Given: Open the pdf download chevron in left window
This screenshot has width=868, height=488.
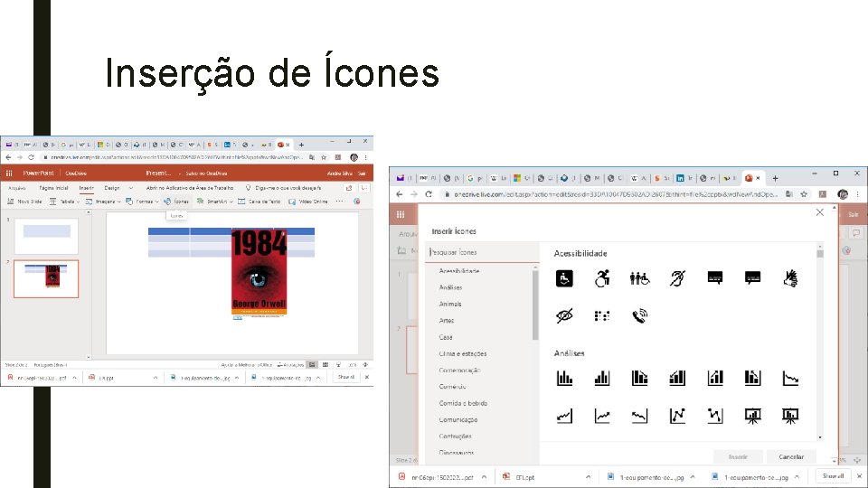Looking at the screenshot, I should [x=74, y=378].
